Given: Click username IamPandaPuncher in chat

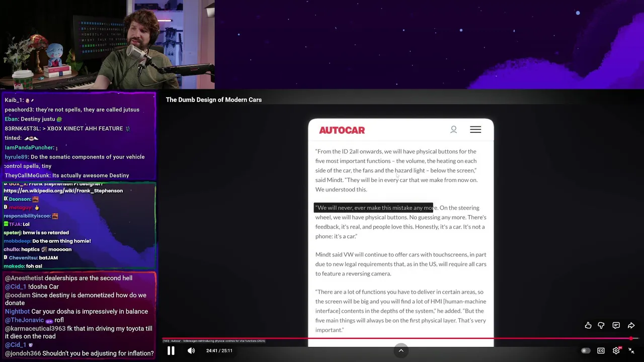Looking at the screenshot, I should (29, 147).
